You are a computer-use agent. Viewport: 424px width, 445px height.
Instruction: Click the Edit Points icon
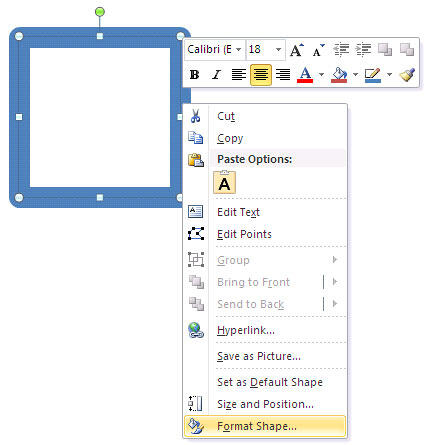pyautogui.click(x=196, y=234)
